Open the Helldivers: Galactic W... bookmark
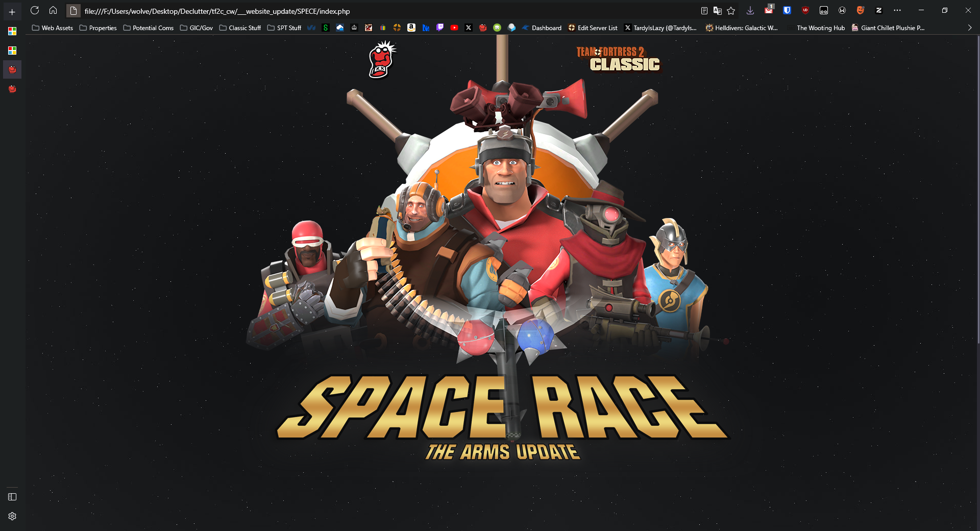 pyautogui.click(x=742, y=28)
